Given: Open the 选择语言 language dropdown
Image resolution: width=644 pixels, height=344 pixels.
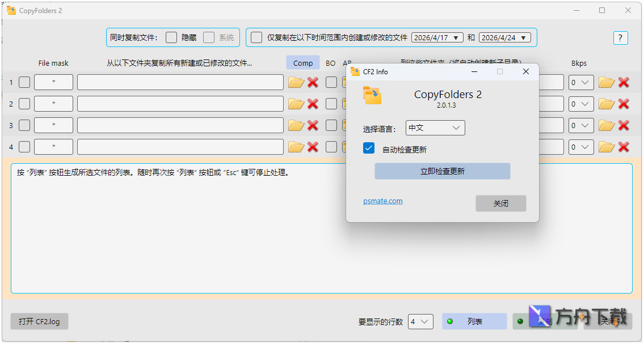Looking at the screenshot, I should 435,128.
